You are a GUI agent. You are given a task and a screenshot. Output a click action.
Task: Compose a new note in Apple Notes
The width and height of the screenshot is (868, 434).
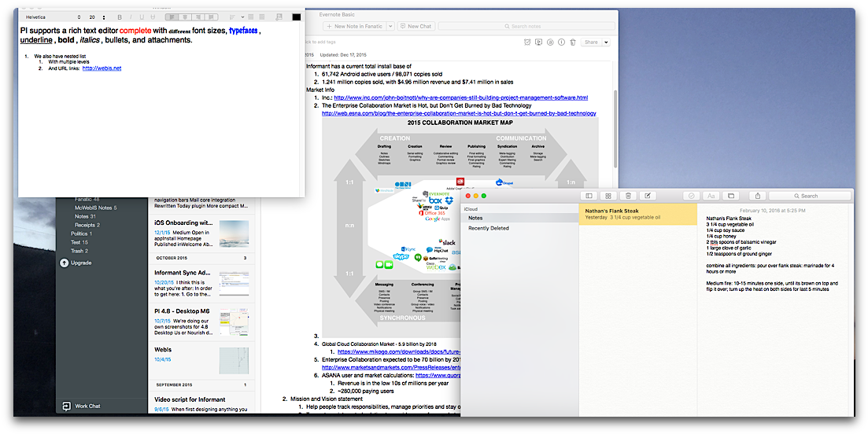pos(648,196)
